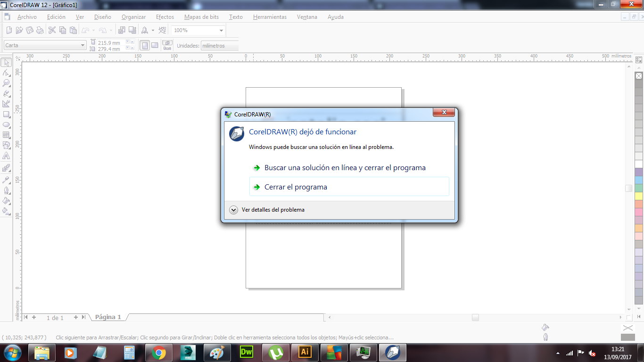The width and height of the screenshot is (644, 362).
Task: Select the Shape edit tool
Action: 6,73
